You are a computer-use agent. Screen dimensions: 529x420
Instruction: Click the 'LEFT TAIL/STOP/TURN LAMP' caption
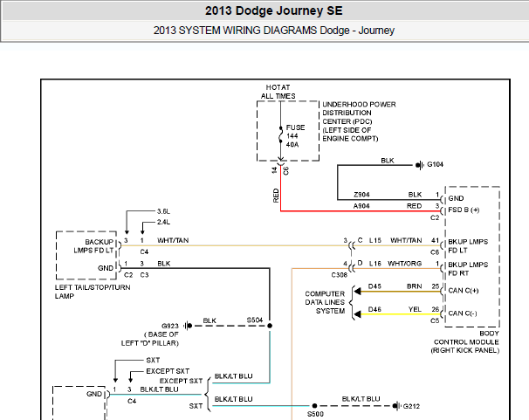[x=93, y=292]
